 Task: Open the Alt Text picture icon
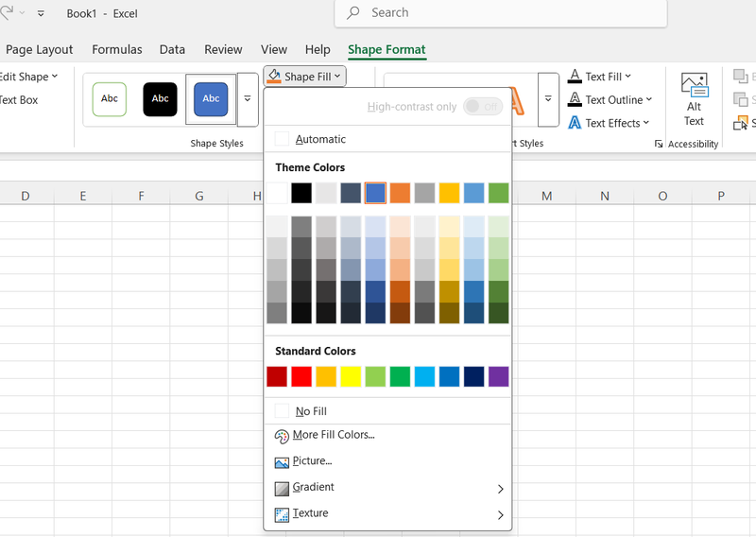[x=695, y=85]
